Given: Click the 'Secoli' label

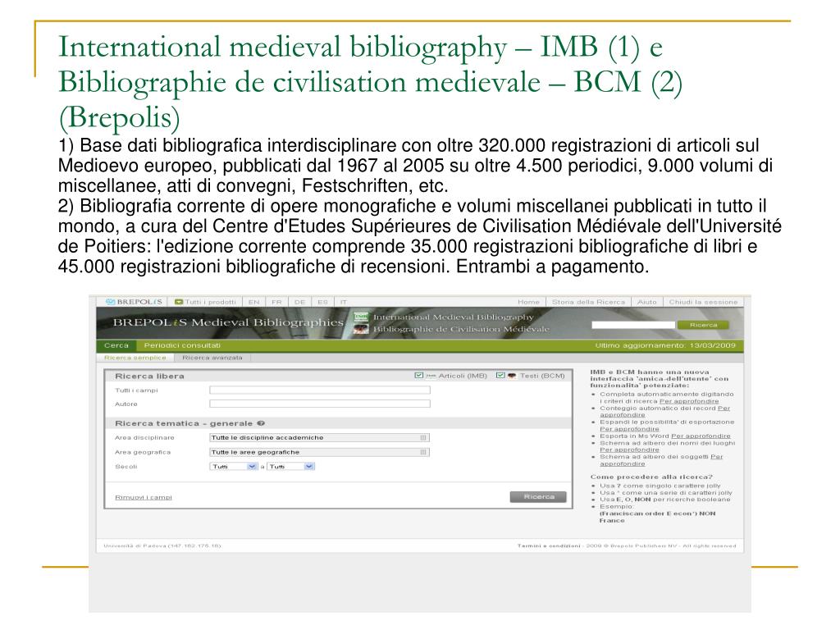Looking at the screenshot, I should point(126,467).
